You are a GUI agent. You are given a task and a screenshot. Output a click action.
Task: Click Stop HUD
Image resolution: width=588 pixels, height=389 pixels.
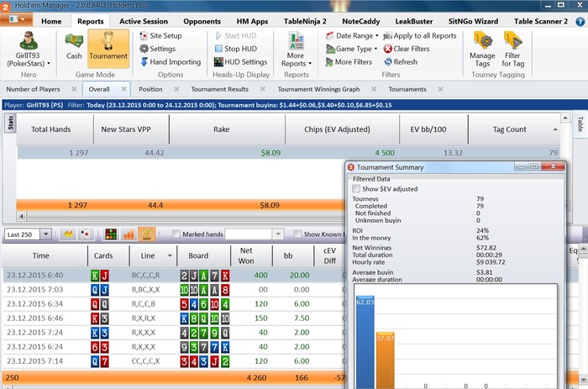point(236,49)
